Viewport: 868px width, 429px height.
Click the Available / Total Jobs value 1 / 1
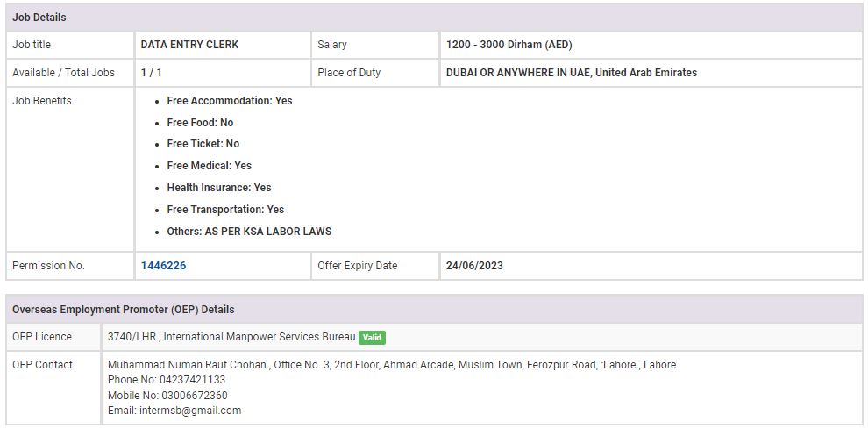click(x=152, y=73)
